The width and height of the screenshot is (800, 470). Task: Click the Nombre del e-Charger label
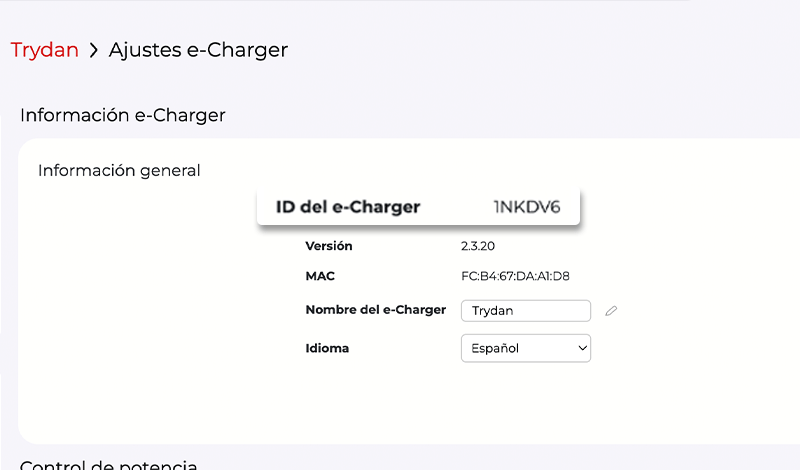point(375,310)
